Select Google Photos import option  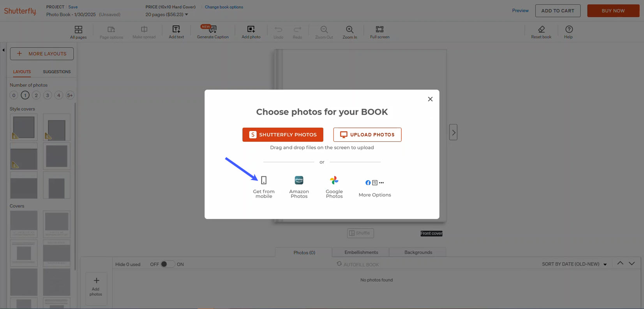click(x=334, y=180)
